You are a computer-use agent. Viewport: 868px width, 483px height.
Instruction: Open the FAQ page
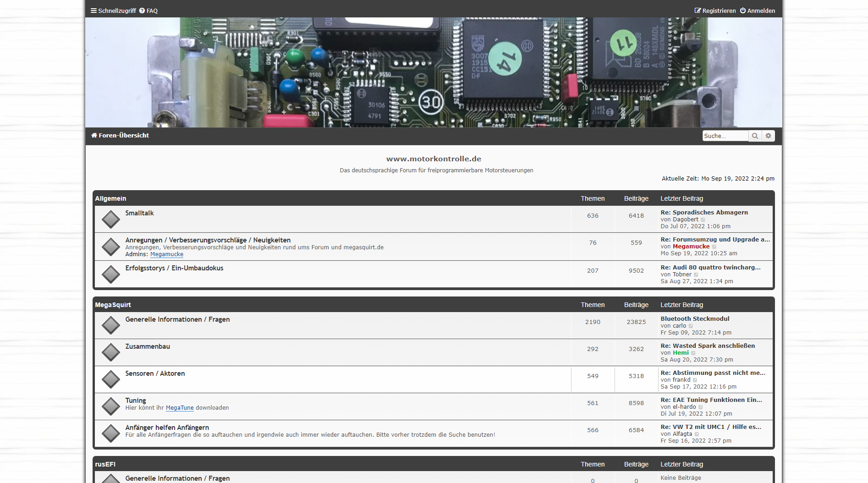coord(148,11)
